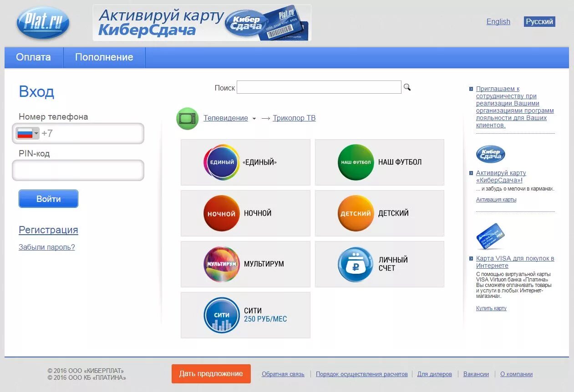Click the НАШ ФУТБОЛ label text
The image size is (574, 392).
click(400, 162)
